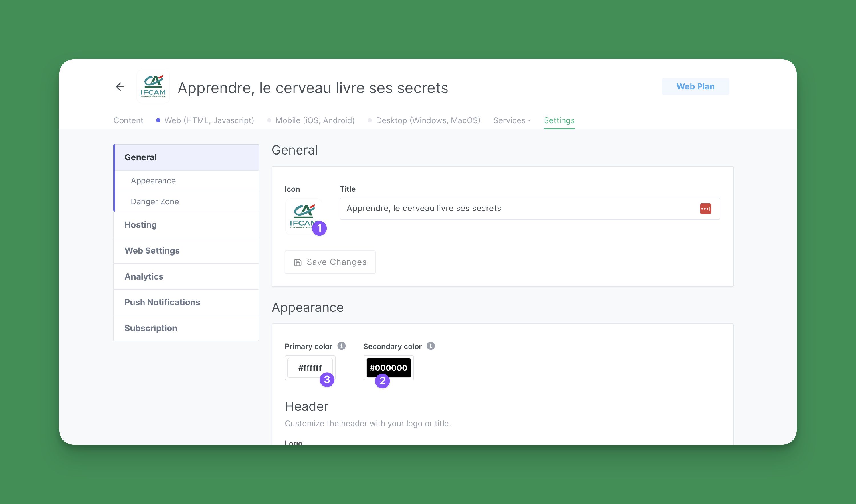The width and height of the screenshot is (856, 504).
Task: Click the Save Changes button
Action: (330, 262)
